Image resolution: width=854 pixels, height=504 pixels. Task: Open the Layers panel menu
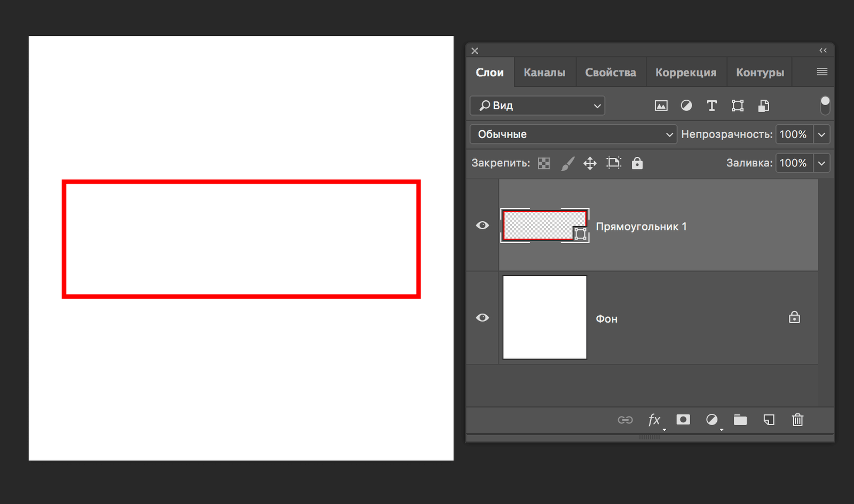click(x=822, y=71)
